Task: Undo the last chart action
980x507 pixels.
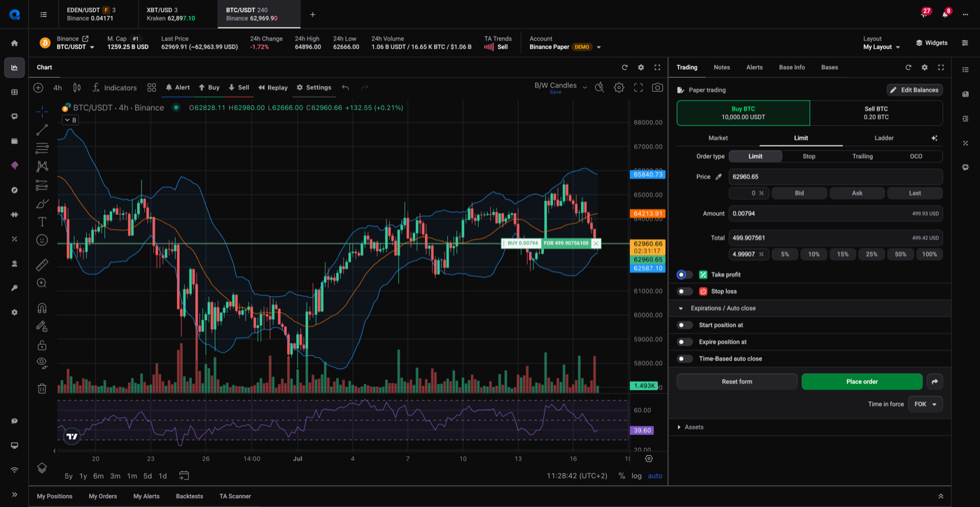Action: click(346, 88)
